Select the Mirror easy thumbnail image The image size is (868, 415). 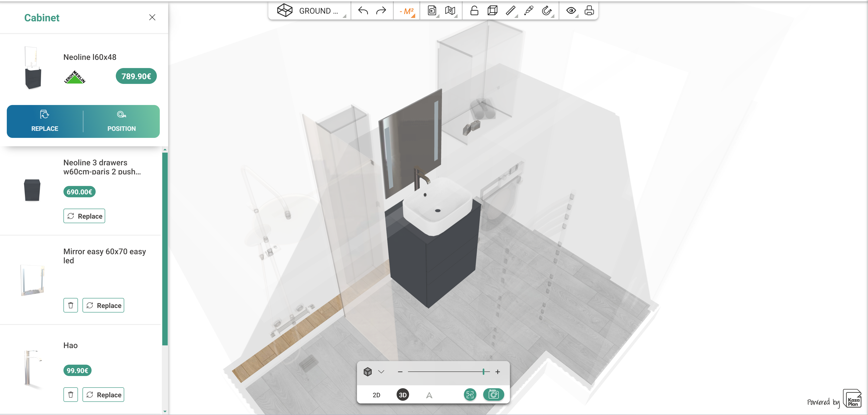32,280
